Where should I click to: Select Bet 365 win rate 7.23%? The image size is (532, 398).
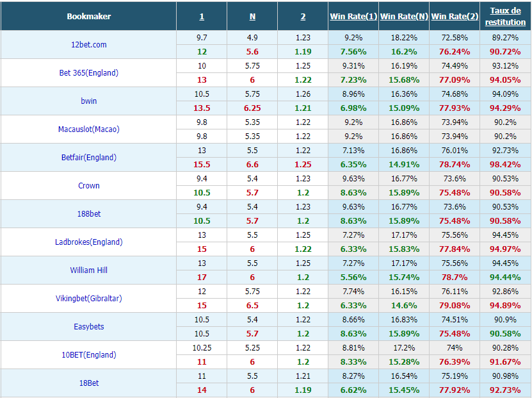tap(353, 80)
